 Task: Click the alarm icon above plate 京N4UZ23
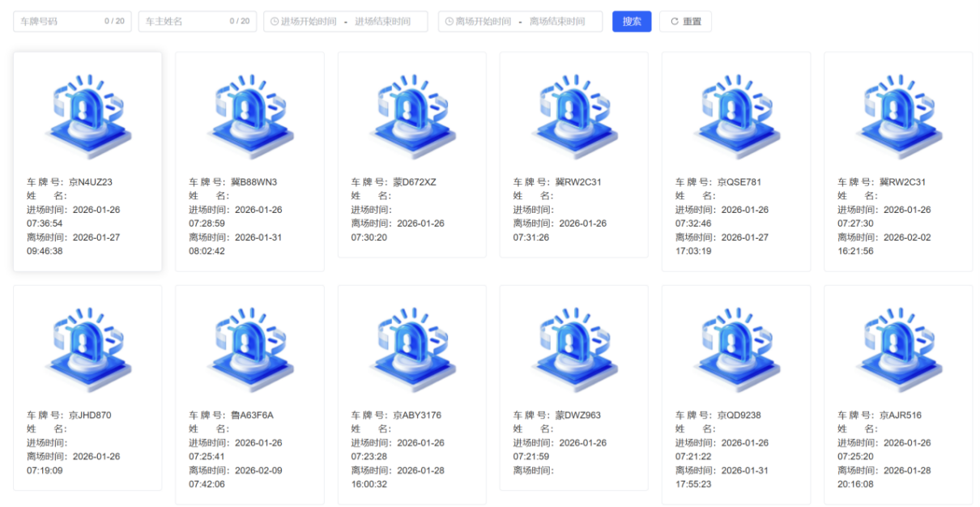pos(87,116)
